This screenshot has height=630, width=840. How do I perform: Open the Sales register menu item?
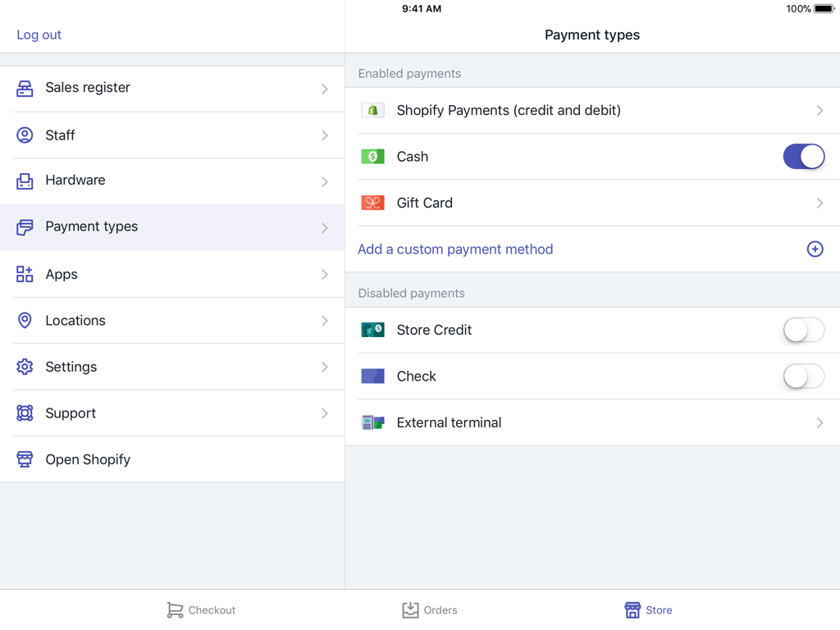(172, 89)
